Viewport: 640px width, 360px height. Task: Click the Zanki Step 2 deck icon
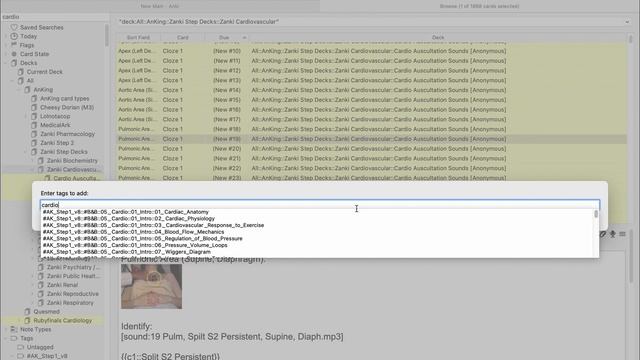34,143
